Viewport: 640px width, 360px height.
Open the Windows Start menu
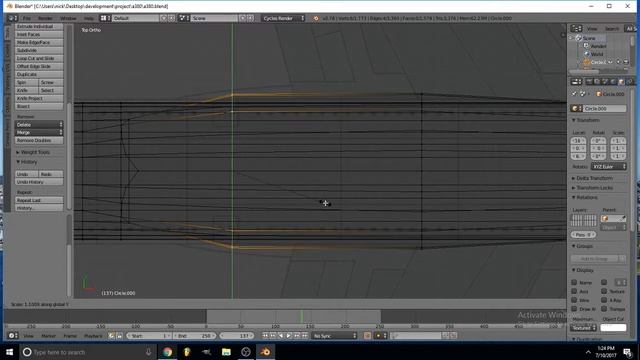click(9, 352)
